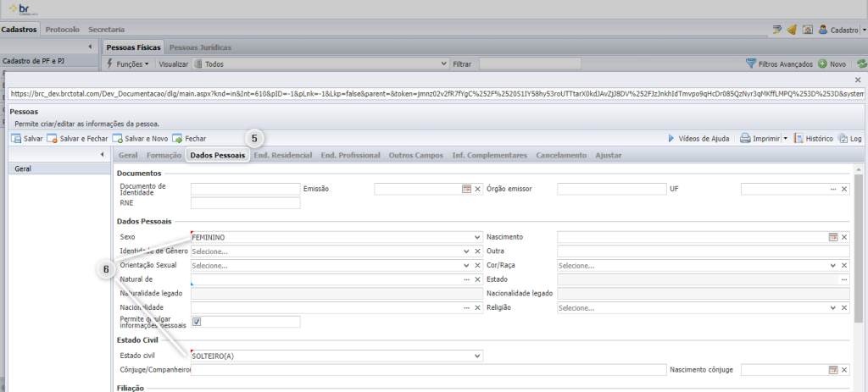Open the Emissão calendar picker
868x392 pixels.
467,189
